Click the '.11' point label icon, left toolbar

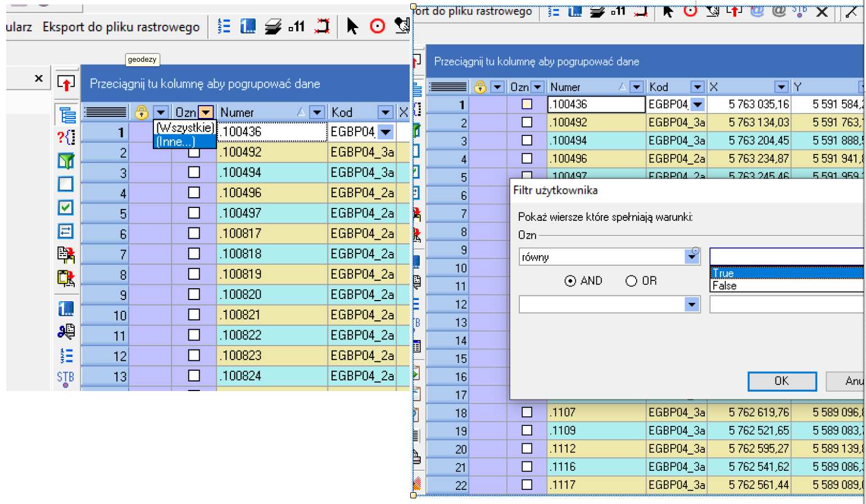pyautogui.click(x=297, y=26)
